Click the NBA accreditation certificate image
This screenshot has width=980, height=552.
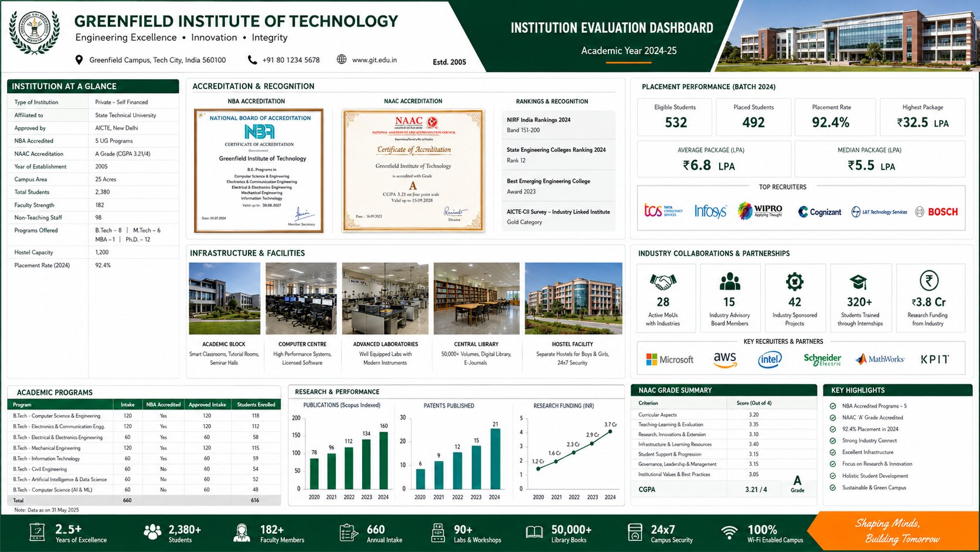(259, 171)
